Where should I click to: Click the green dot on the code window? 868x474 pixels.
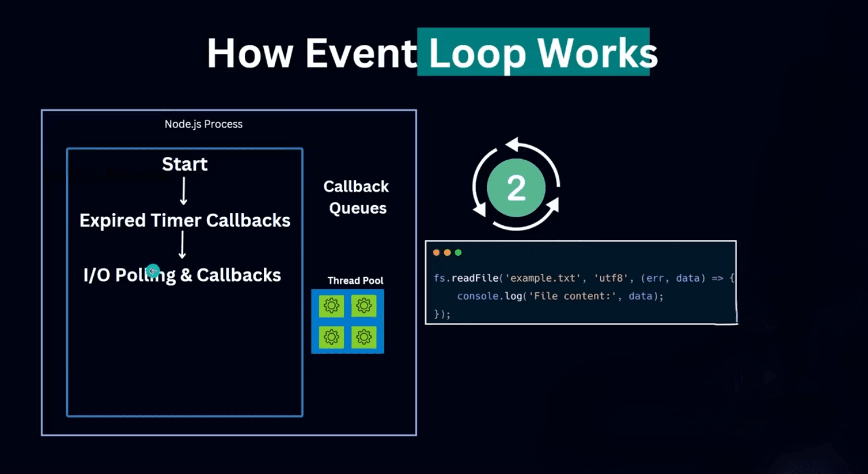pyautogui.click(x=458, y=252)
